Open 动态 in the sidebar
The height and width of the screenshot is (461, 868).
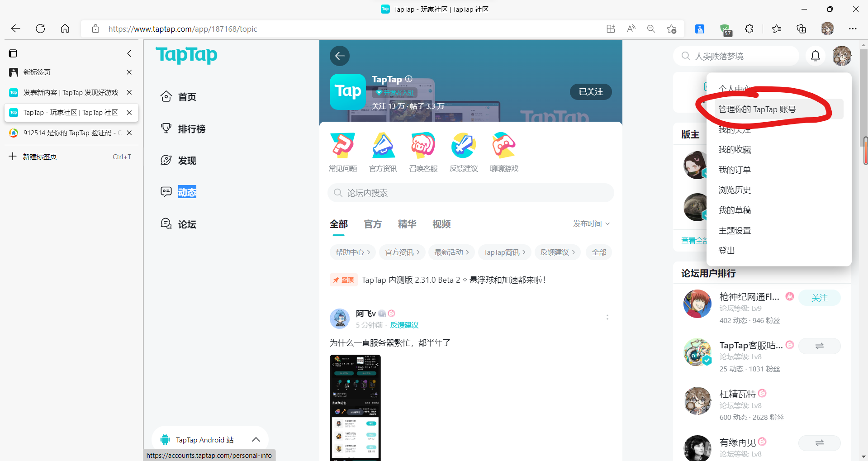(x=179, y=192)
